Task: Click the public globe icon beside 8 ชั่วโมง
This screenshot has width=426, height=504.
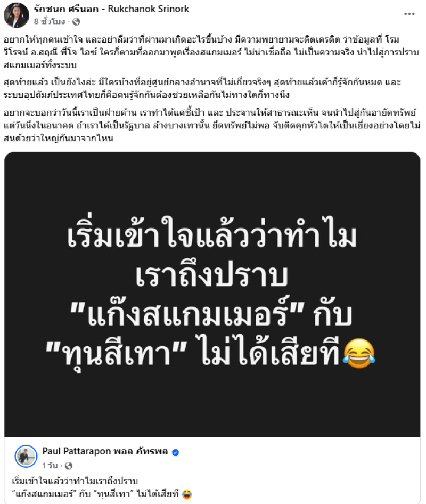Action: [76, 22]
